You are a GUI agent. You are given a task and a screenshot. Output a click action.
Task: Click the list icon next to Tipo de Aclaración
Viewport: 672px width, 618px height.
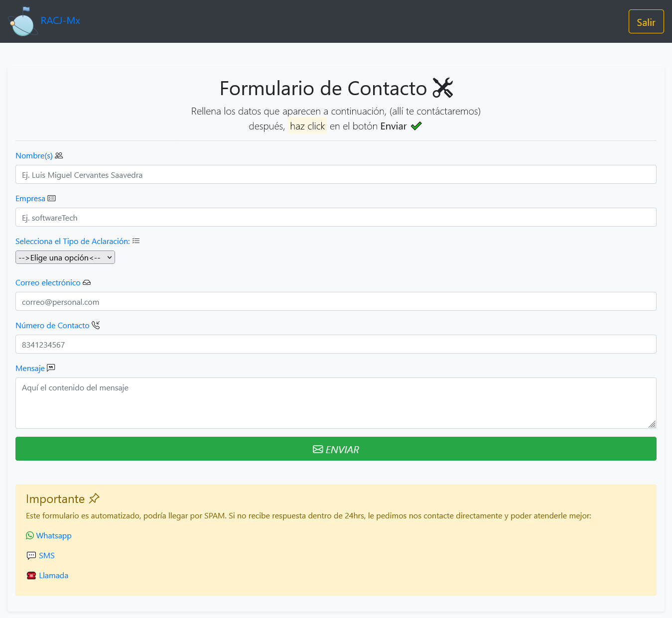click(136, 241)
